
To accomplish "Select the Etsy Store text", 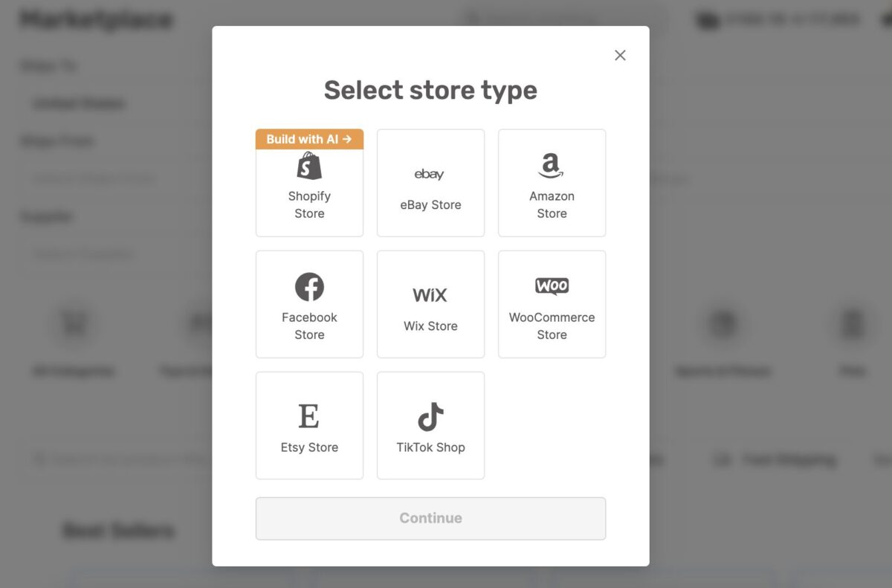I will [309, 447].
